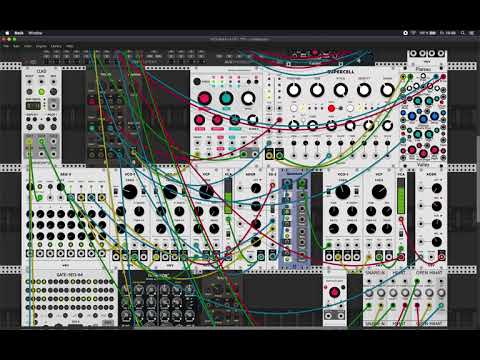Screen dimensions: 480x360
Task: Click the red freeze button on Supercell
Action: coord(331,108)
